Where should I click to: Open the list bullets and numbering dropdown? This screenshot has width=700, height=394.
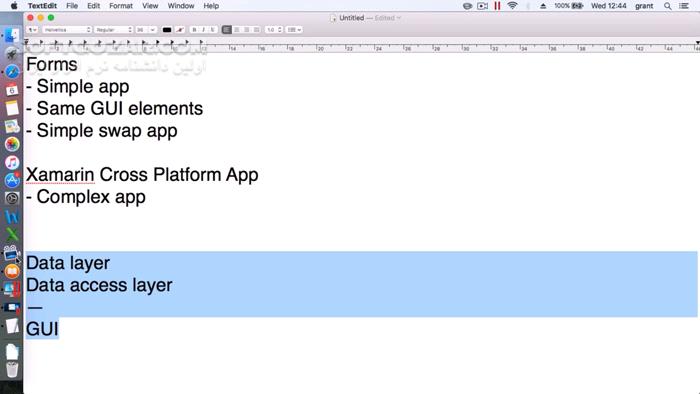(294, 30)
